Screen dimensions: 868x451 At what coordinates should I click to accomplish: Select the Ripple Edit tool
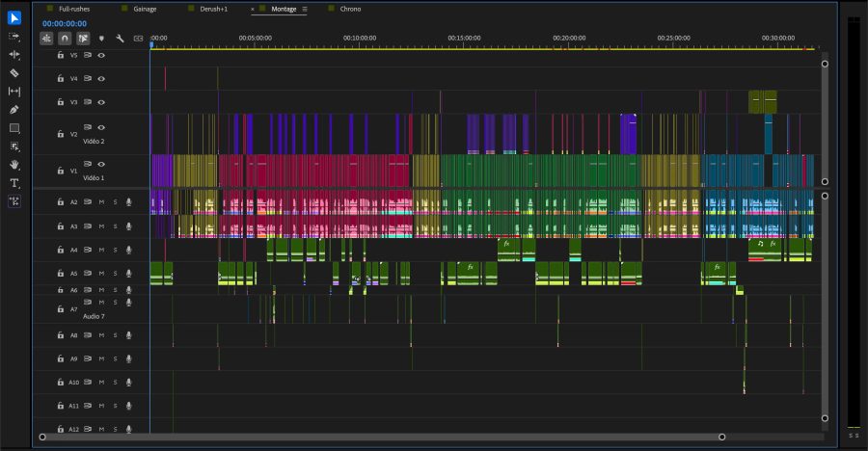pyautogui.click(x=14, y=55)
